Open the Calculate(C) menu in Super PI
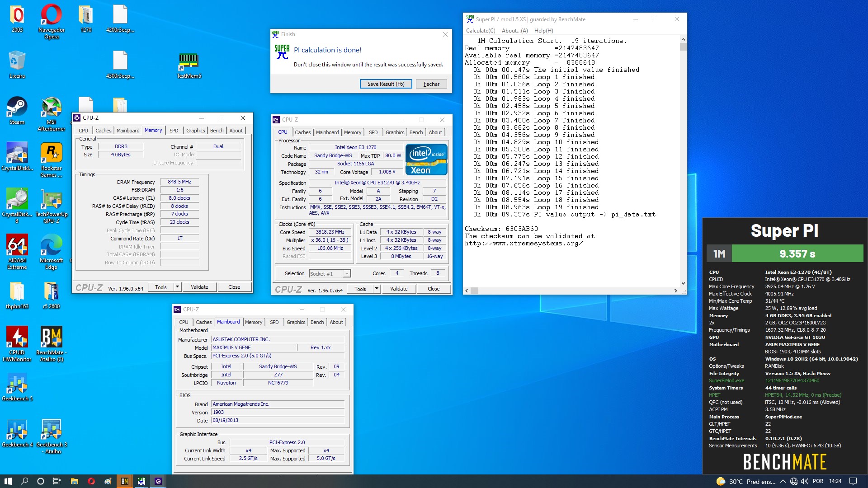The width and height of the screenshot is (868, 488). pyautogui.click(x=481, y=31)
